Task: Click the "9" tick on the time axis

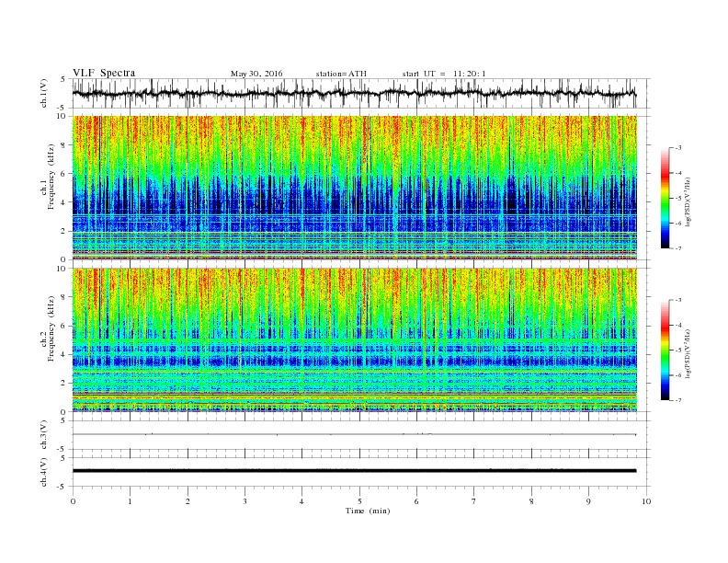Action: coord(588,501)
